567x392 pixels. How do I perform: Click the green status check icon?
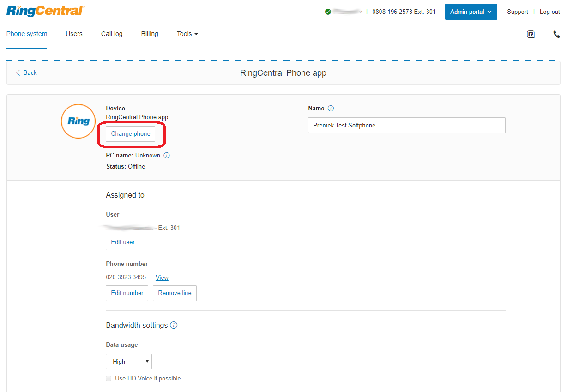[x=328, y=12]
